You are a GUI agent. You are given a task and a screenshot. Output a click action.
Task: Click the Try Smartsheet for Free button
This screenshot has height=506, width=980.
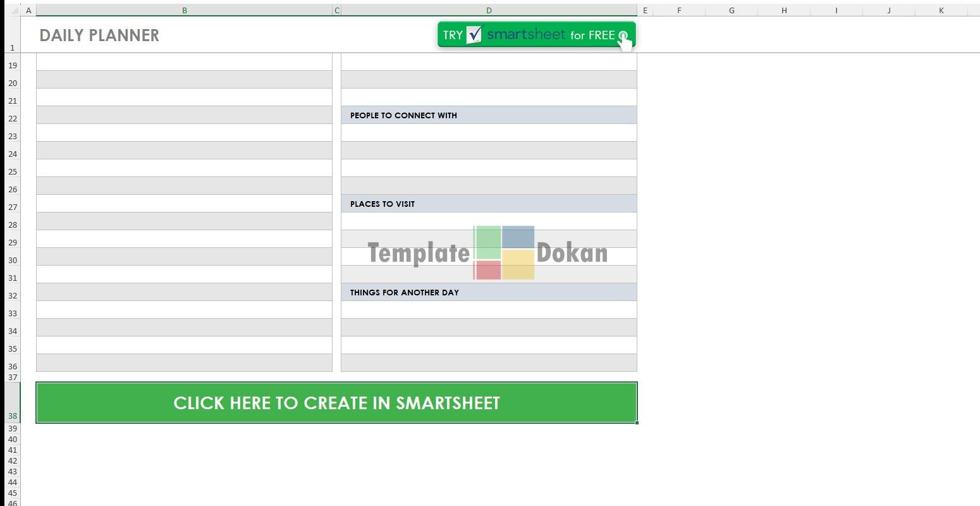(536, 35)
